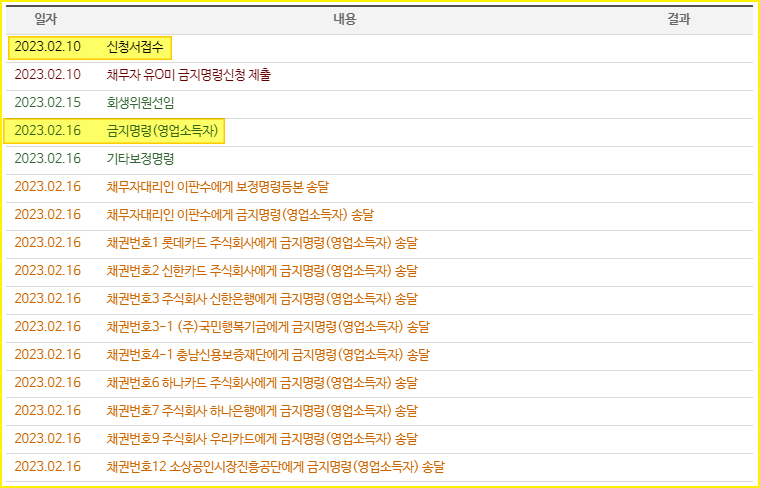Click the date beside 채무자 유O미 금지명령신청 제출
This screenshot has width=760, height=488.
click(48, 75)
